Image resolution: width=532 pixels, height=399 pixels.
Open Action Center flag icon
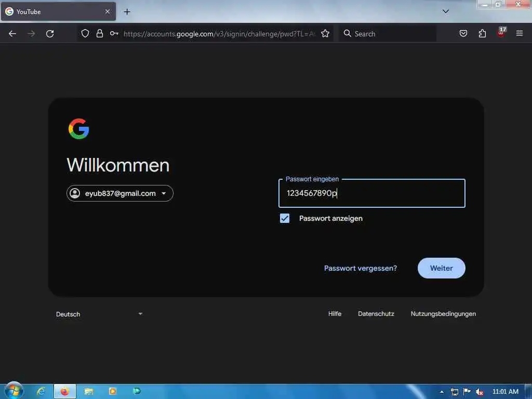pyautogui.click(x=467, y=392)
